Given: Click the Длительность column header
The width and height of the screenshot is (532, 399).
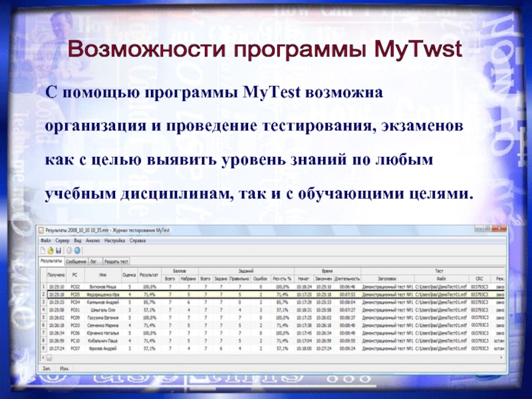Looking at the screenshot, I should tap(347, 279).
